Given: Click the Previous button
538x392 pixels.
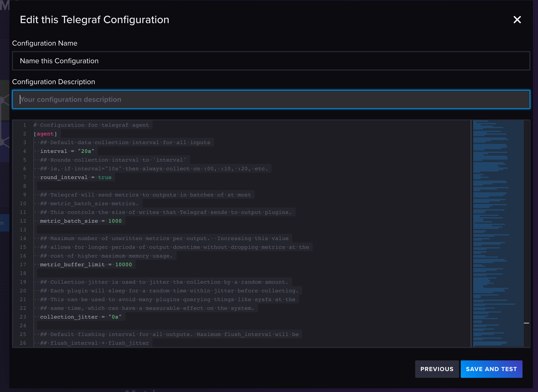Looking at the screenshot, I should click(x=437, y=369).
